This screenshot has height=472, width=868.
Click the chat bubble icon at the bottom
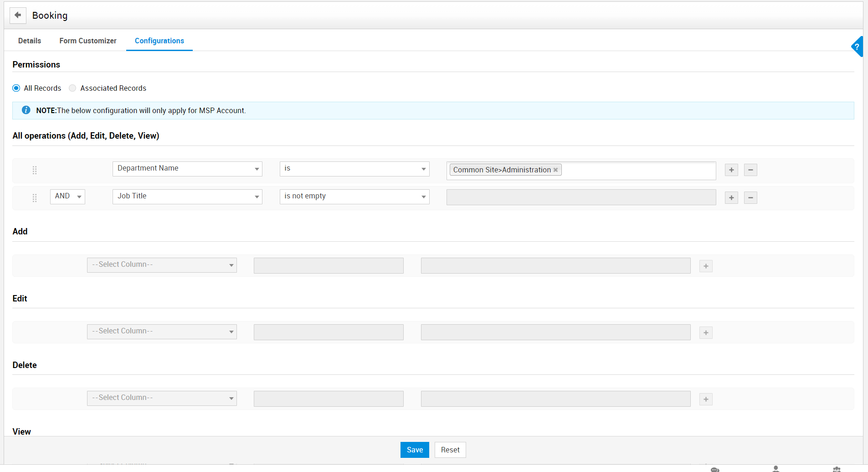(714, 468)
